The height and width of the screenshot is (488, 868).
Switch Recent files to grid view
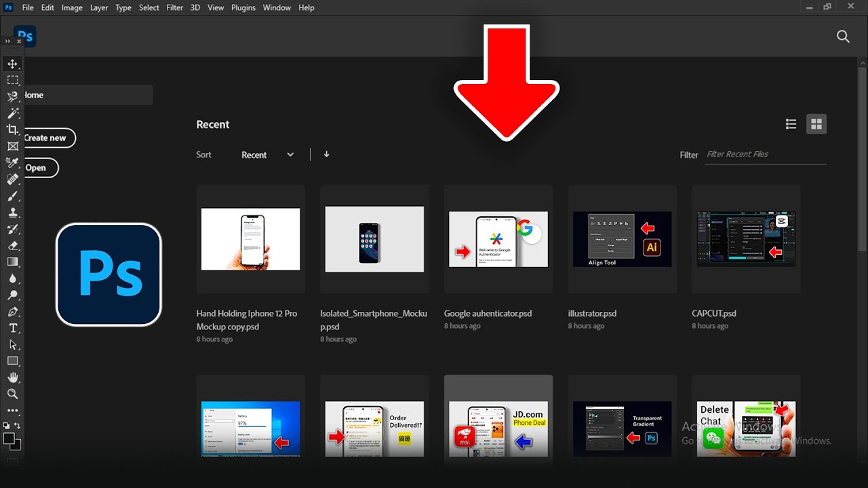point(816,124)
